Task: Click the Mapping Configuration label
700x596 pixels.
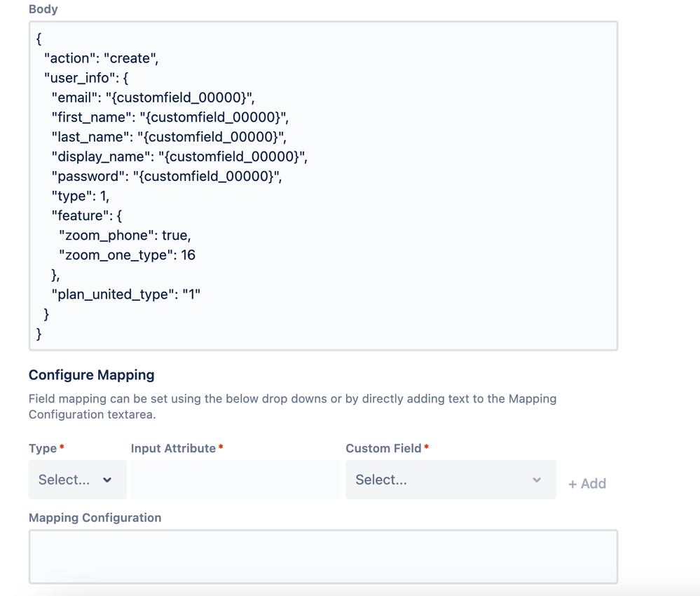Action: 95,517
